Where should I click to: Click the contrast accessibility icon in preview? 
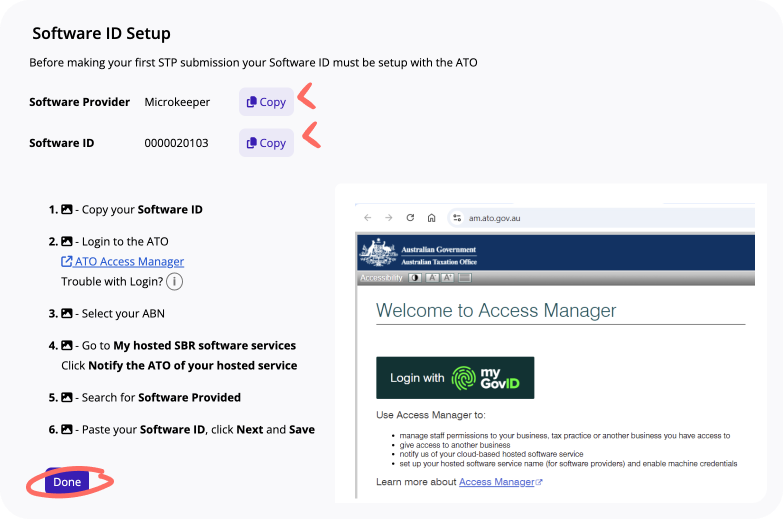[414, 278]
